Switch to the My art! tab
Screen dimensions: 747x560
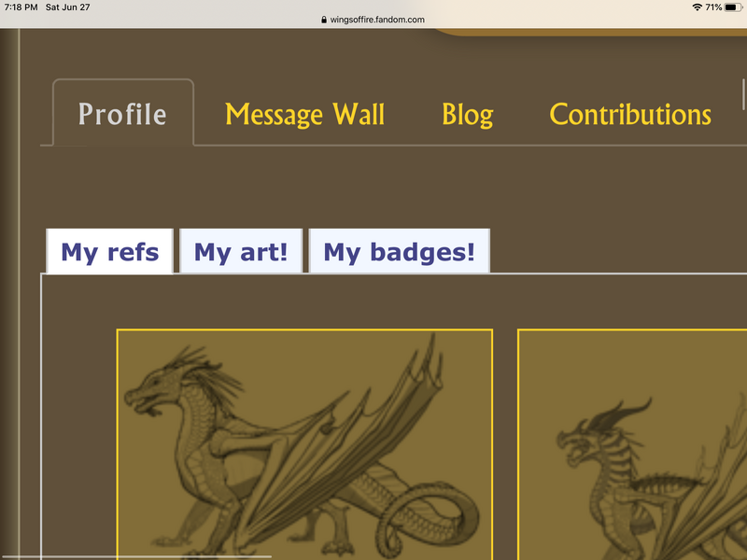point(241,251)
